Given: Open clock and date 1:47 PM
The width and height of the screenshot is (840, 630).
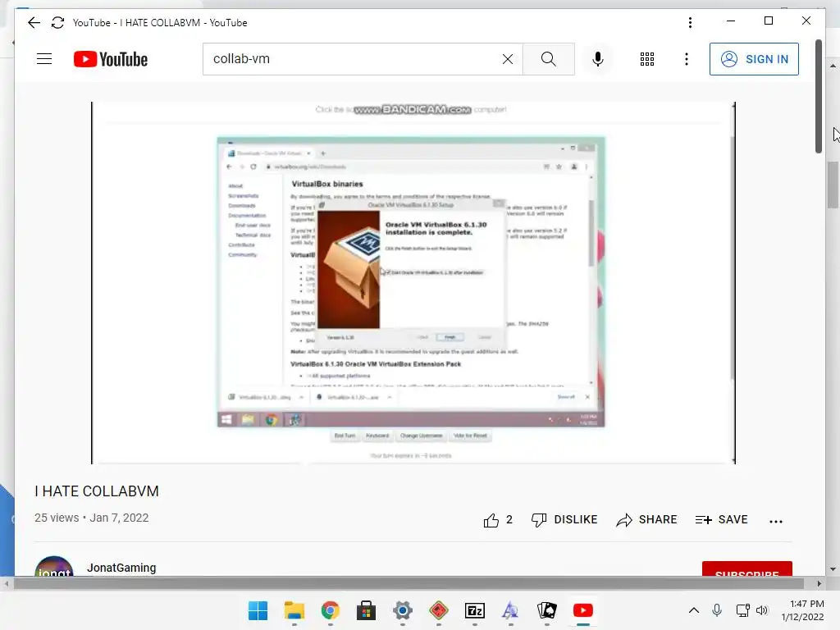Looking at the screenshot, I should [802, 610].
